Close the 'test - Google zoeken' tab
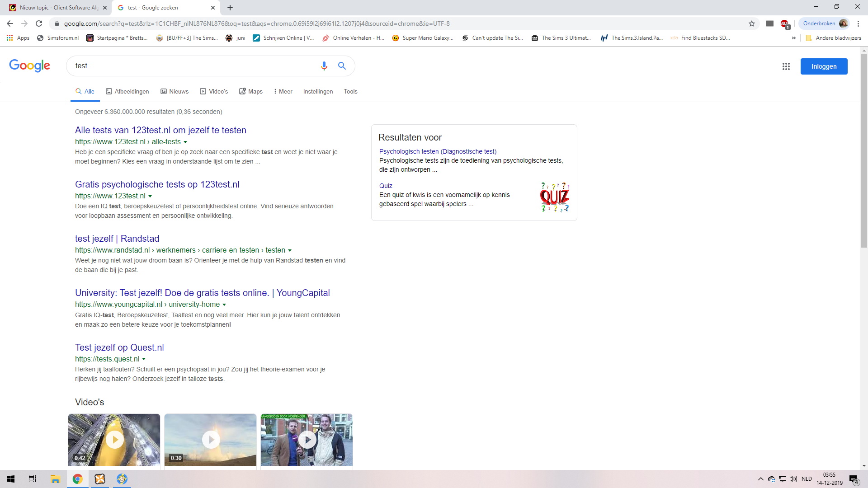 tap(213, 8)
